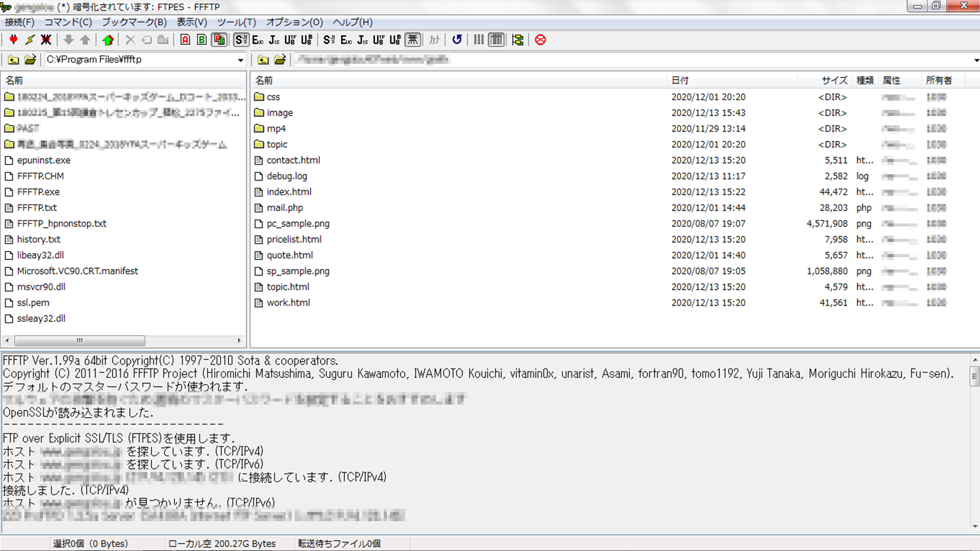Click the Upload up-arrow icon
The width and height of the screenshot is (980, 551).
point(85,40)
